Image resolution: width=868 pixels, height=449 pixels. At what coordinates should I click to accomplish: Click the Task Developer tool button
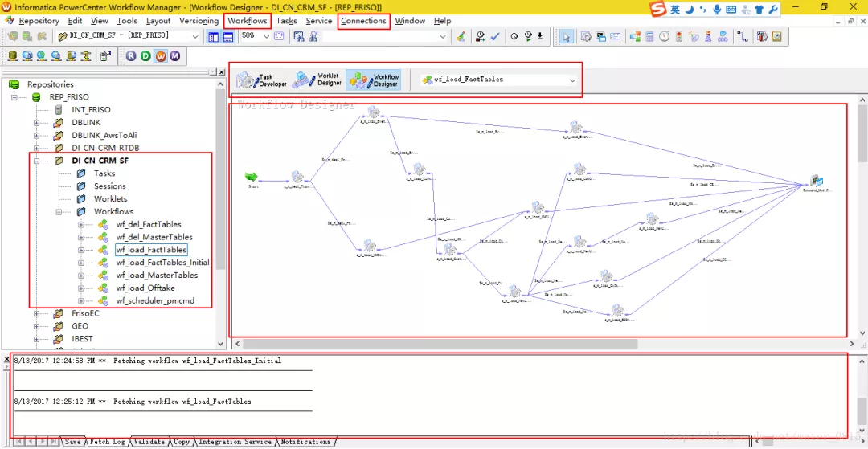262,80
